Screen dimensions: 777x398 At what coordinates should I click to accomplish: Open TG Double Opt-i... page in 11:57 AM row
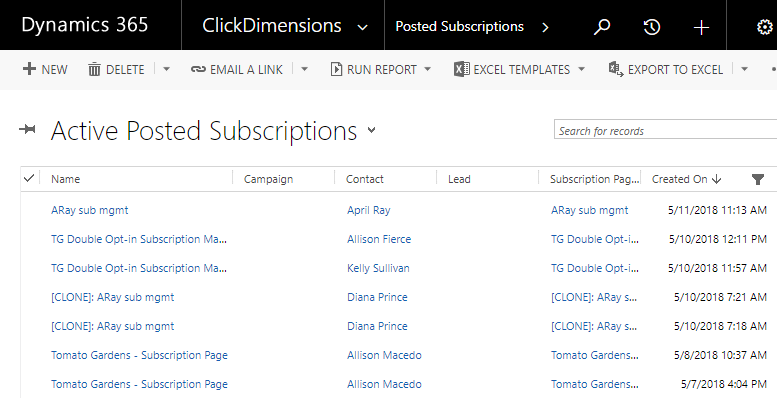(595, 268)
